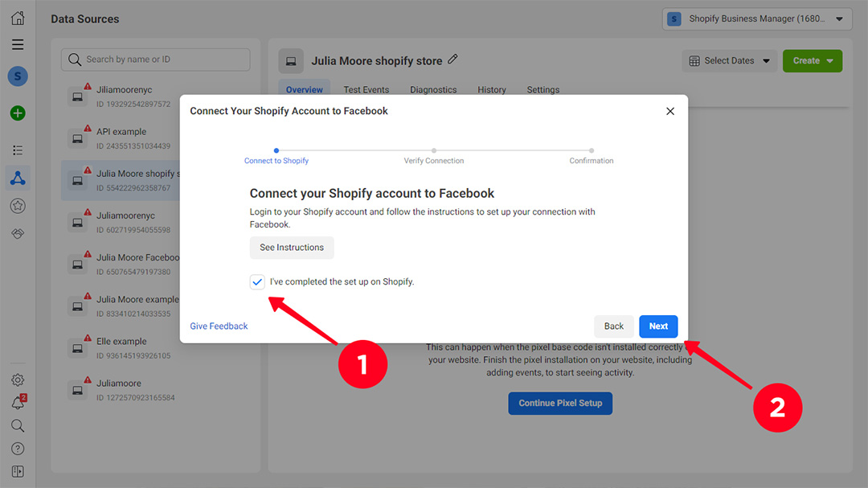
Task: Click the pixel icon beside Julia Moore shopify store title
Action: click(x=291, y=61)
